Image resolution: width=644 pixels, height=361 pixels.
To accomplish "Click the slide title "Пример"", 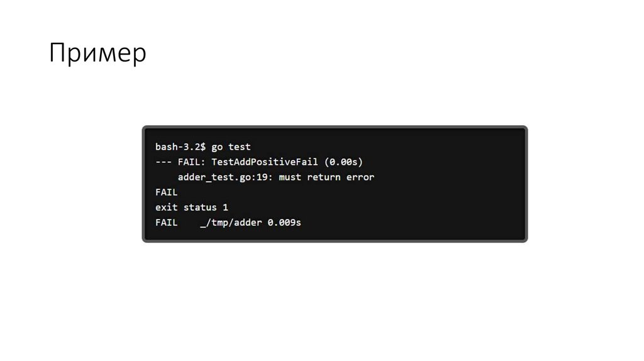I will coord(97,54).
